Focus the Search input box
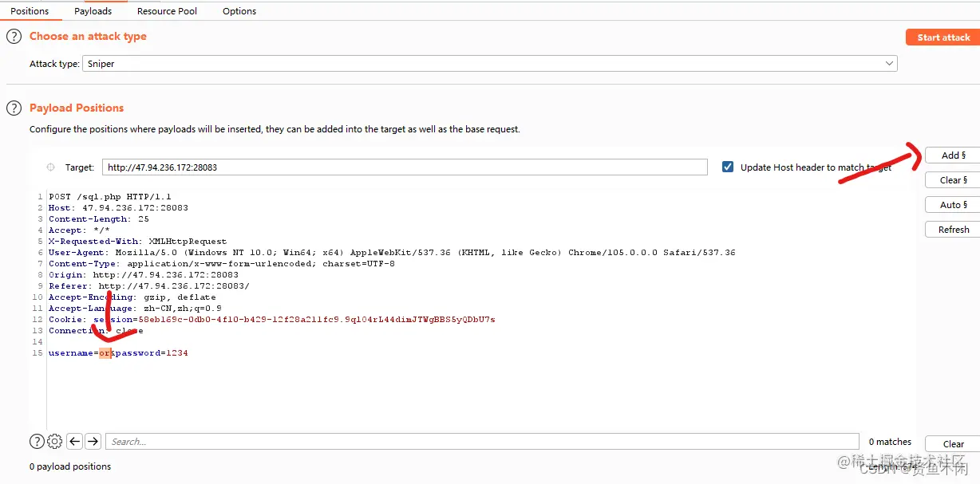 pos(483,442)
